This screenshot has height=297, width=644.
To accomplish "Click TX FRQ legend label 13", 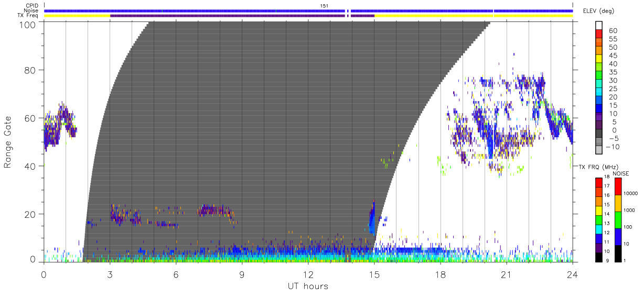I will coord(606,223).
